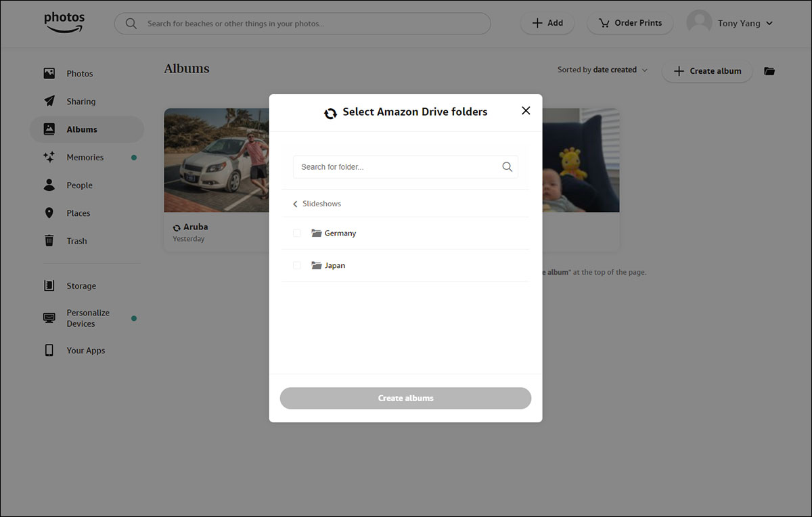Click the Your Apps phone icon

pyautogui.click(x=49, y=350)
